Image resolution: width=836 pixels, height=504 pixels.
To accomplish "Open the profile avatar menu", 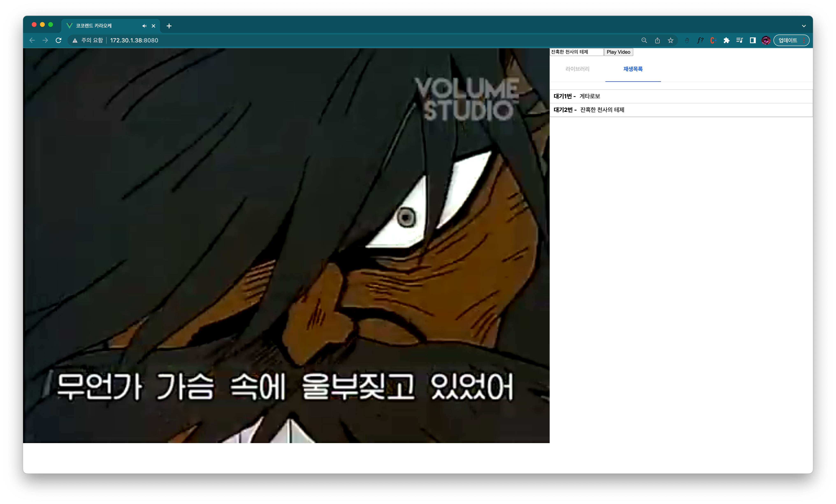I will (766, 40).
